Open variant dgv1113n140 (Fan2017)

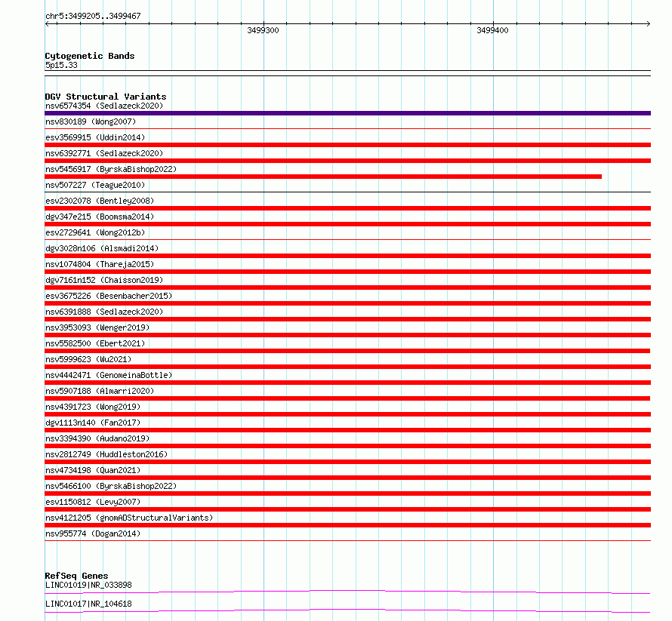93,423
